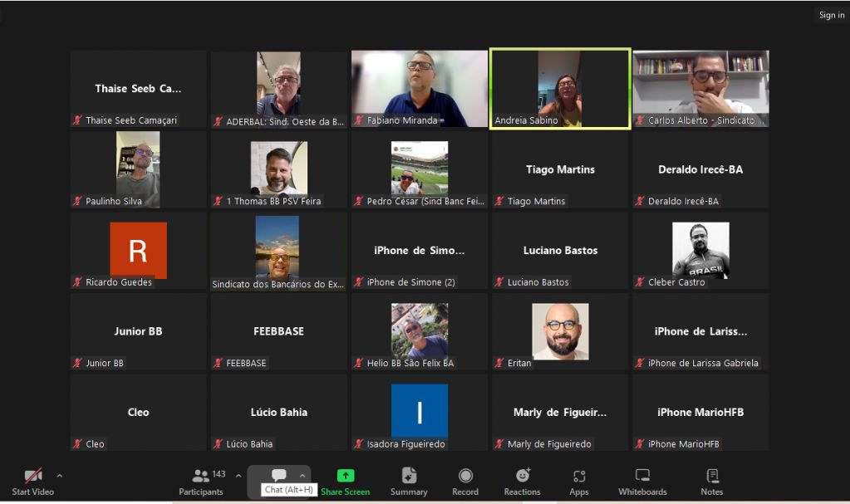Select the Luciano Bastos participant tile
The height and width of the screenshot is (504, 850).
(x=560, y=251)
